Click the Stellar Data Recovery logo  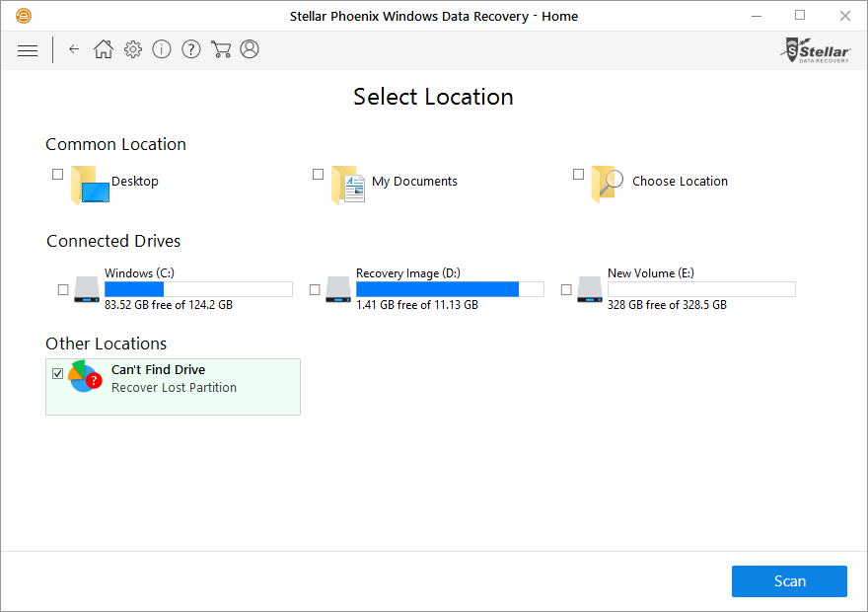click(816, 49)
